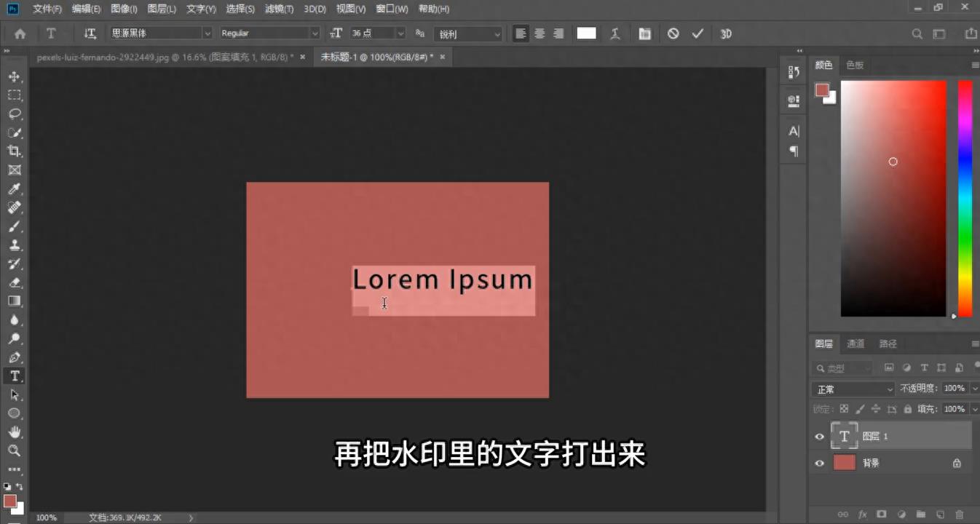Open the Character and Paragraph panels icon
The image size is (980, 524).
click(644, 33)
